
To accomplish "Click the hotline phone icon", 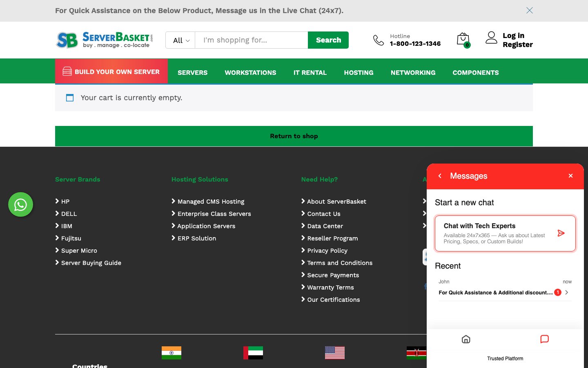I will pyautogui.click(x=379, y=40).
